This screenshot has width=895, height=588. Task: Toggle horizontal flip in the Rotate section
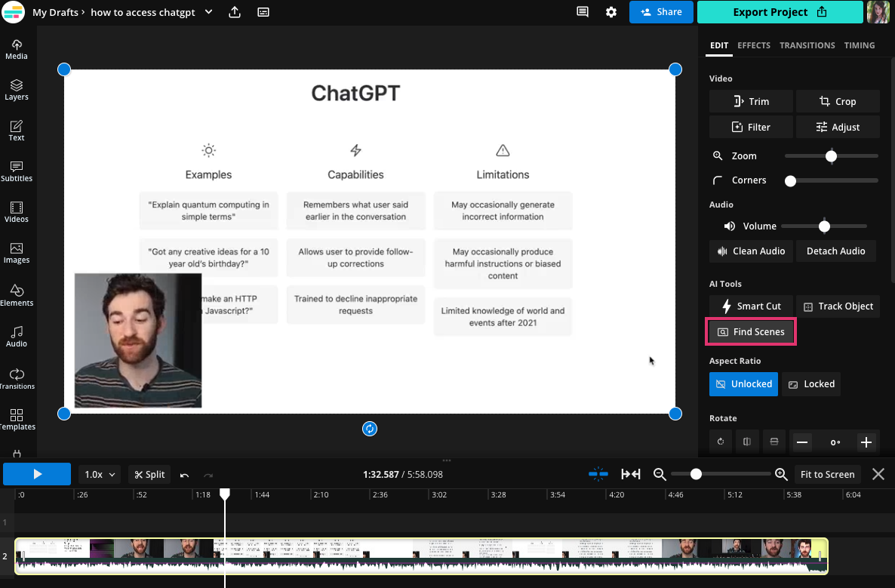point(747,442)
